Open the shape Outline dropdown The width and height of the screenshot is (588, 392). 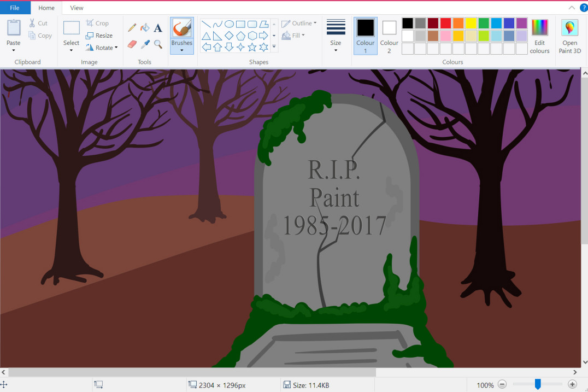click(x=299, y=24)
